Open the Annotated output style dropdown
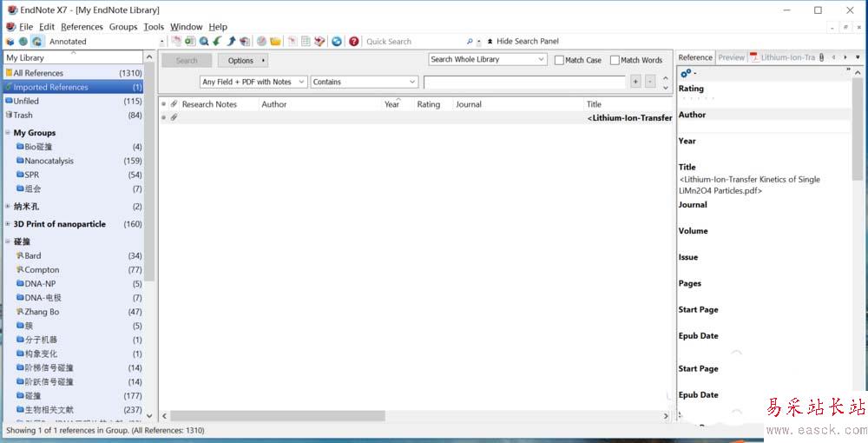The width and height of the screenshot is (868, 443). coord(161,42)
